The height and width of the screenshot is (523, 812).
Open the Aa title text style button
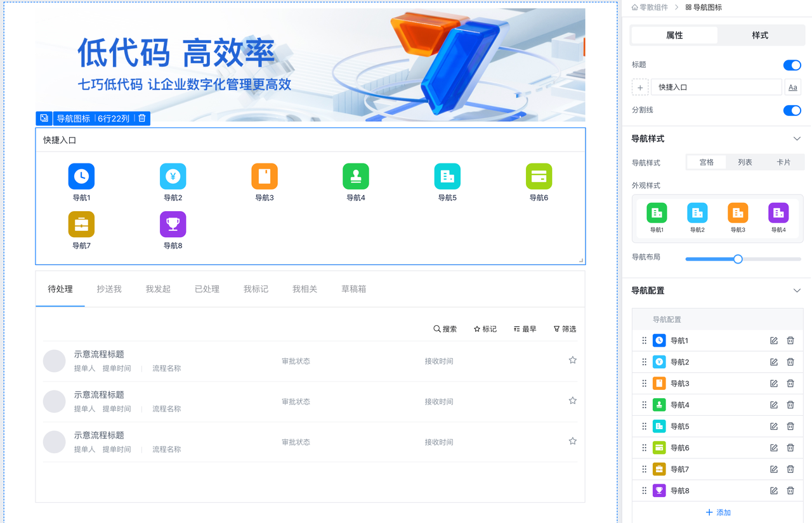[x=792, y=87]
